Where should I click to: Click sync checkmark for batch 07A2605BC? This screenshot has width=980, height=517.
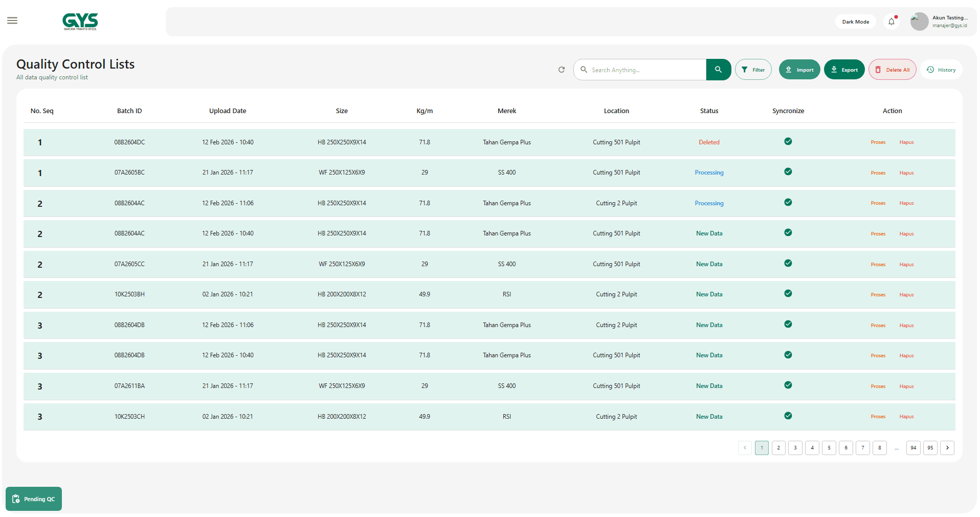point(788,172)
